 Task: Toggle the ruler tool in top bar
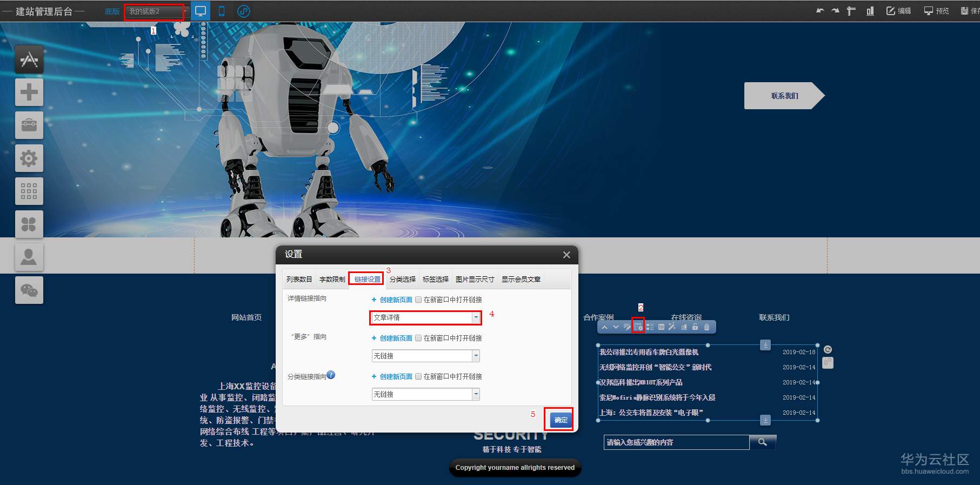point(851,11)
